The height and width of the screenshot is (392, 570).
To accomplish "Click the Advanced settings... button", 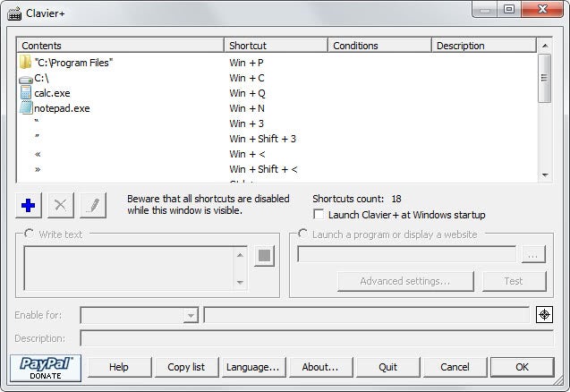I will point(405,281).
